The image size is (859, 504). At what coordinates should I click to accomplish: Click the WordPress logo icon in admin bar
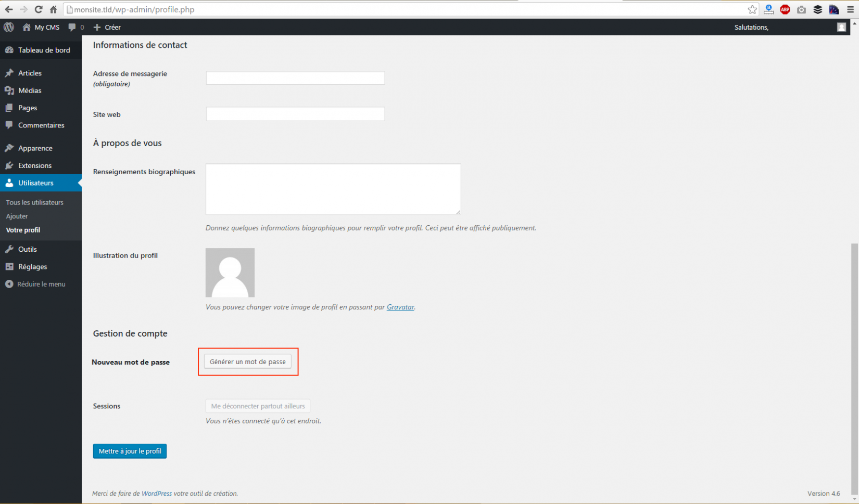pos(9,27)
